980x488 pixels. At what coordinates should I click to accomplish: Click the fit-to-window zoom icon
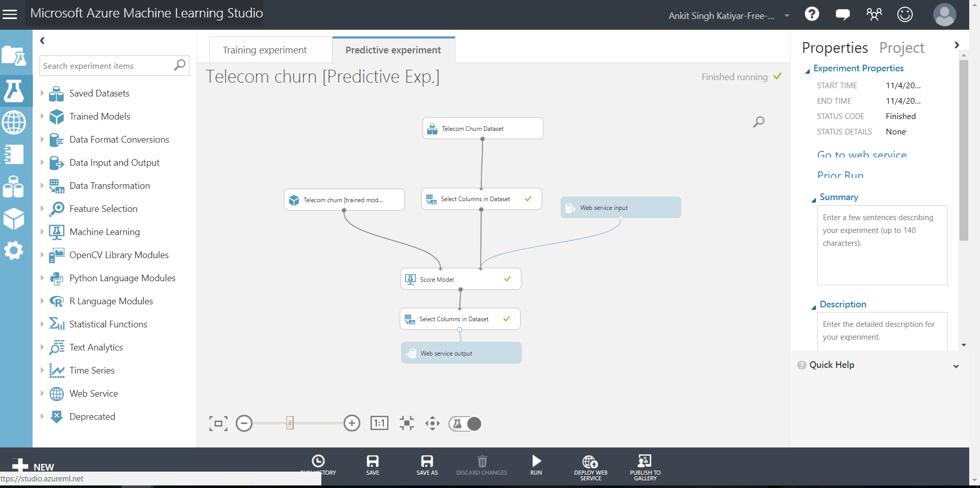(218, 423)
